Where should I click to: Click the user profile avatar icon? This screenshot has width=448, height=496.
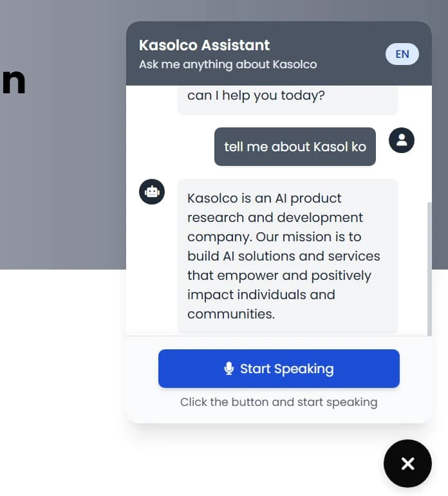point(402,140)
